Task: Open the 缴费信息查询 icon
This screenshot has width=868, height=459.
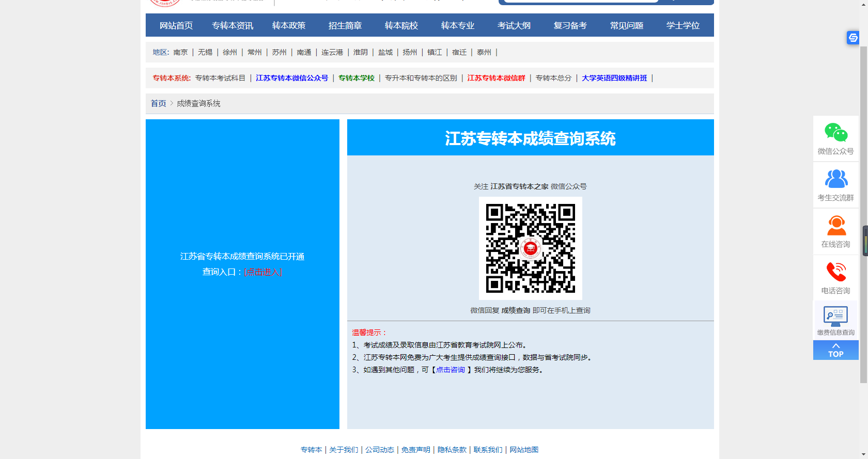Action: [835, 316]
